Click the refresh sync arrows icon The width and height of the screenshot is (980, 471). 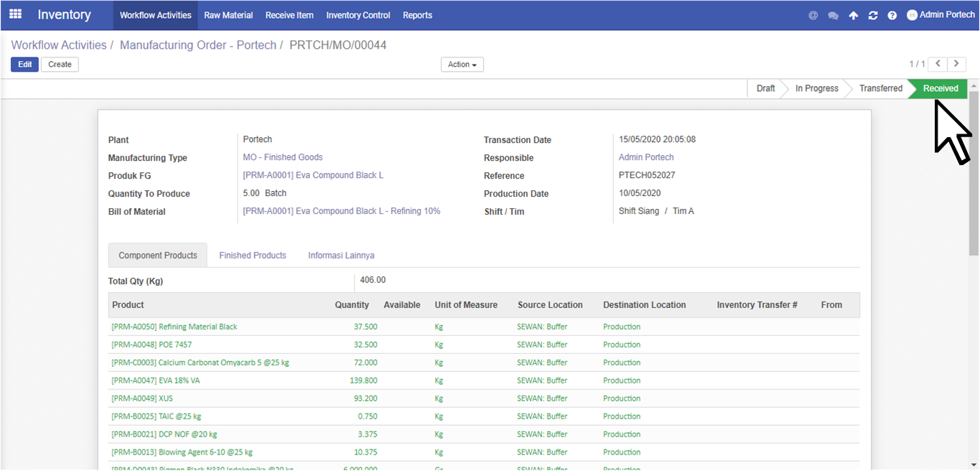tap(872, 15)
